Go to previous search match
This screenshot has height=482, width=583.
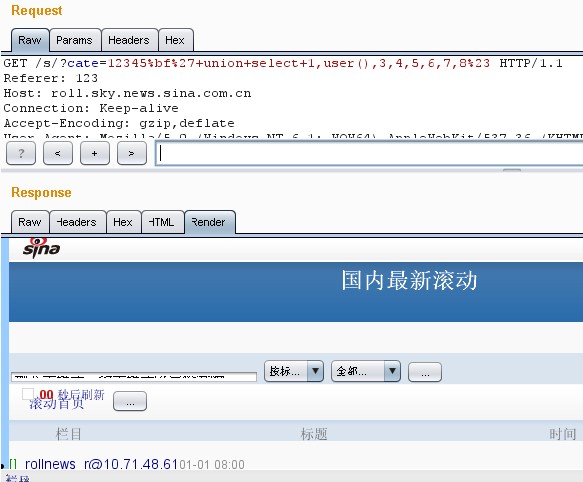click(58, 153)
